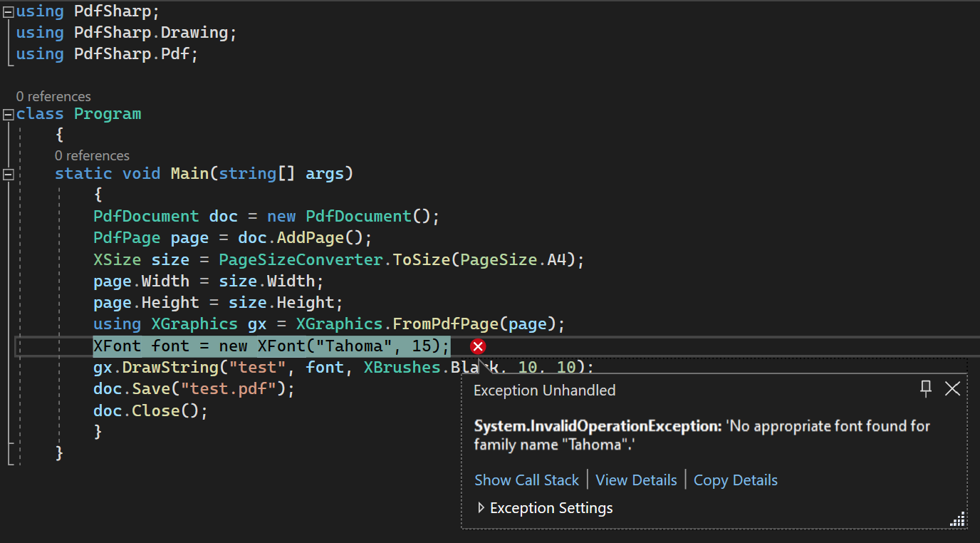The image size is (980, 543).
Task: Collapse the Main method block
Action: [8, 174]
